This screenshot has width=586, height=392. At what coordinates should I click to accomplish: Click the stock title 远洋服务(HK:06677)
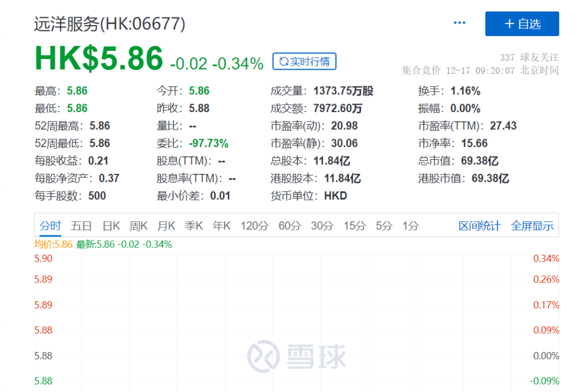point(109,24)
